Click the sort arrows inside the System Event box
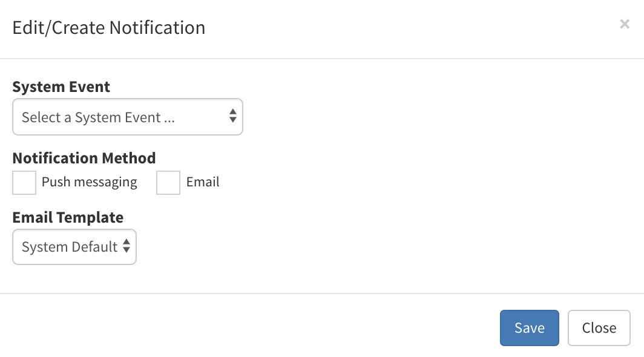The height and width of the screenshot is (357, 644). (232, 117)
